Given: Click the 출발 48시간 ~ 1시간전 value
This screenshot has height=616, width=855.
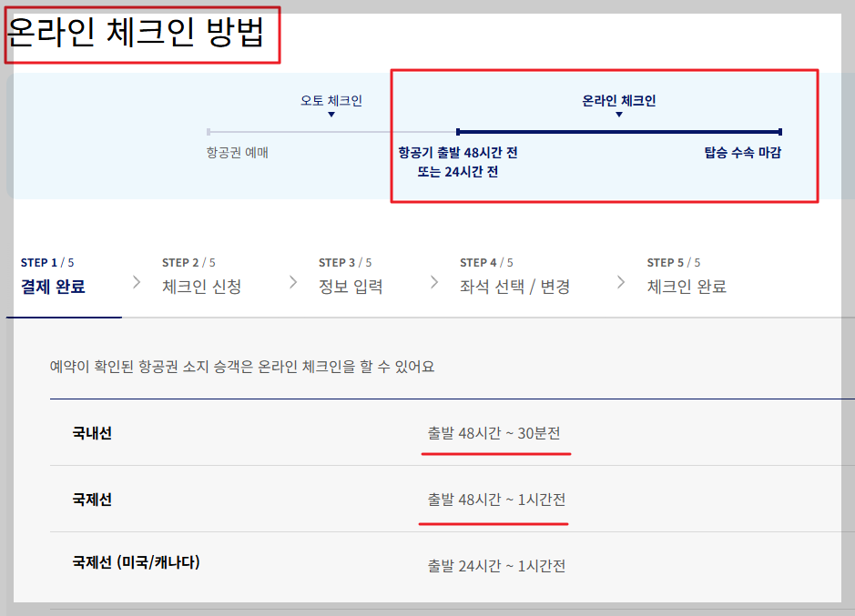Looking at the screenshot, I should [x=496, y=500].
